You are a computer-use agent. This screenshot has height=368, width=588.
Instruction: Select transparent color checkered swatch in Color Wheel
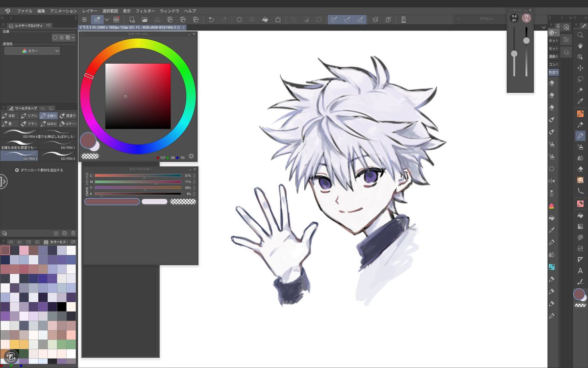(x=90, y=156)
